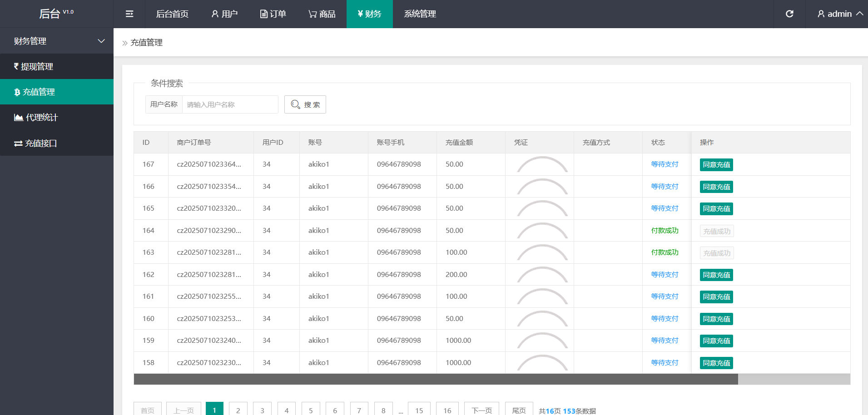Open the 用户 top menu
868x415 pixels.
pyautogui.click(x=224, y=14)
